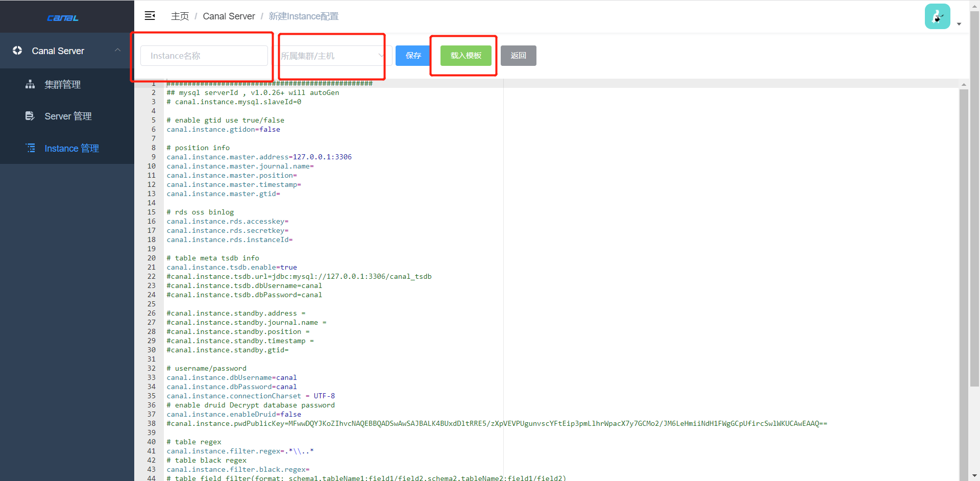The image size is (980, 481).
Task: Click the Canal Server menu icon
Action: 17,51
